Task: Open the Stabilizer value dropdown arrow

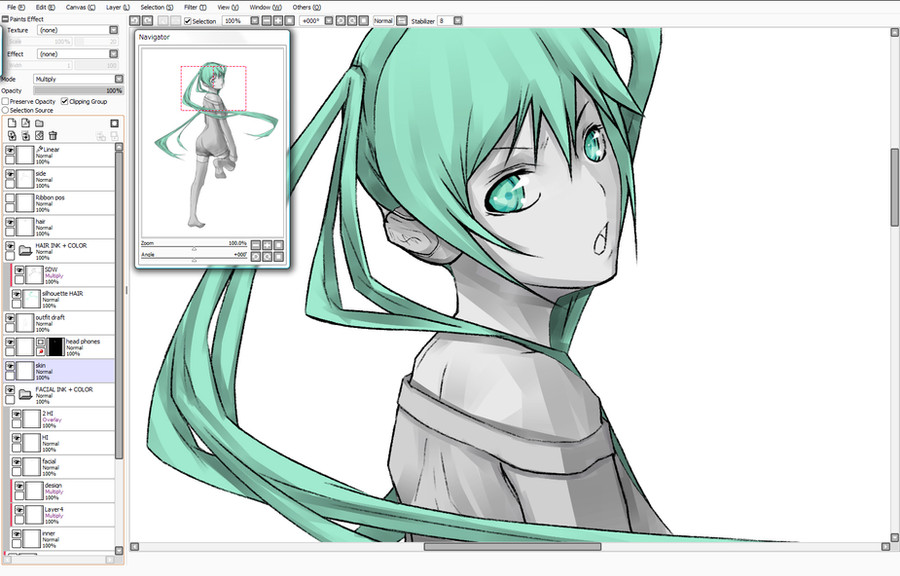Action: click(x=457, y=21)
